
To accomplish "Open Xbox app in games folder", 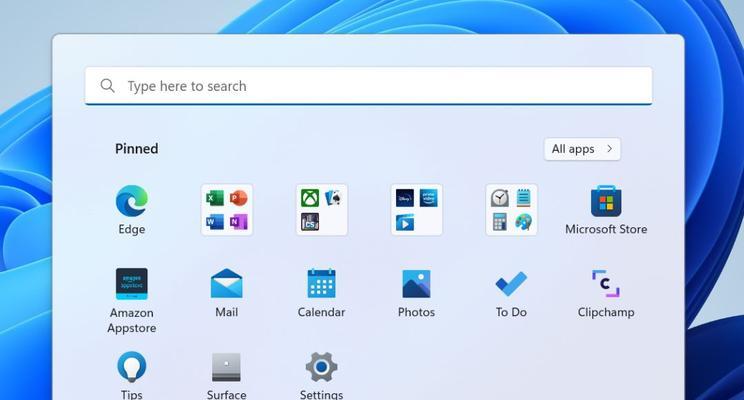I will coord(310,198).
